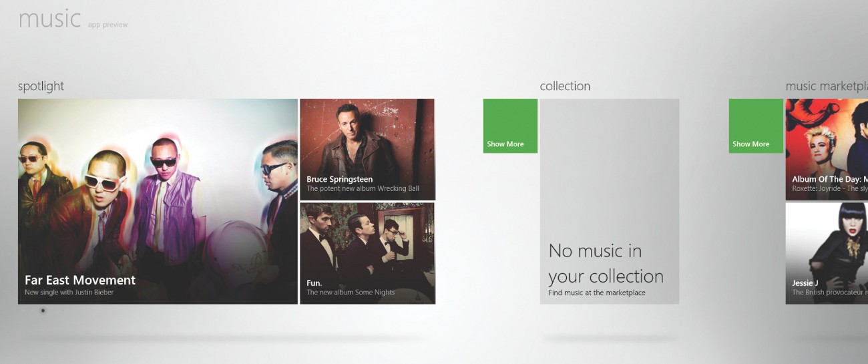Select the "No music in your collection" message

click(x=606, y=264)
